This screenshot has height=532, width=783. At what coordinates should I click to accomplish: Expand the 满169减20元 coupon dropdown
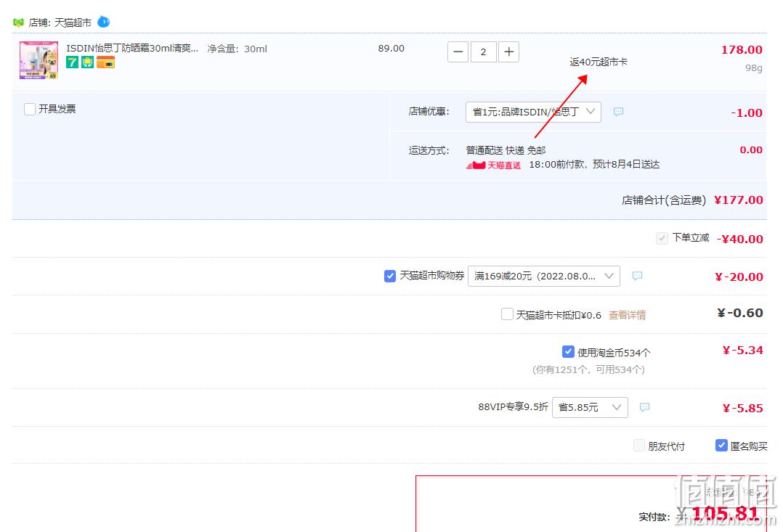(x=544, y=276)
